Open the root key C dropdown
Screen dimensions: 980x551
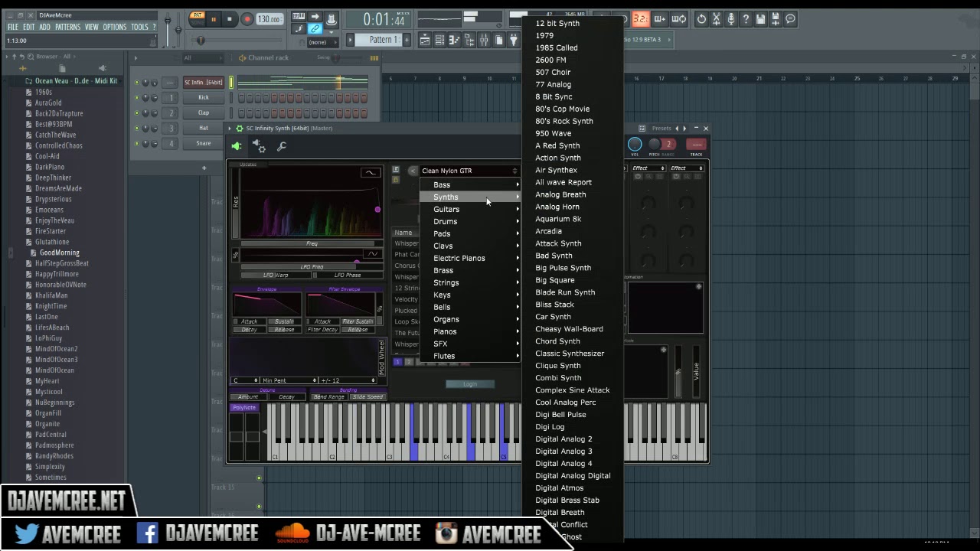pos(245,380)
